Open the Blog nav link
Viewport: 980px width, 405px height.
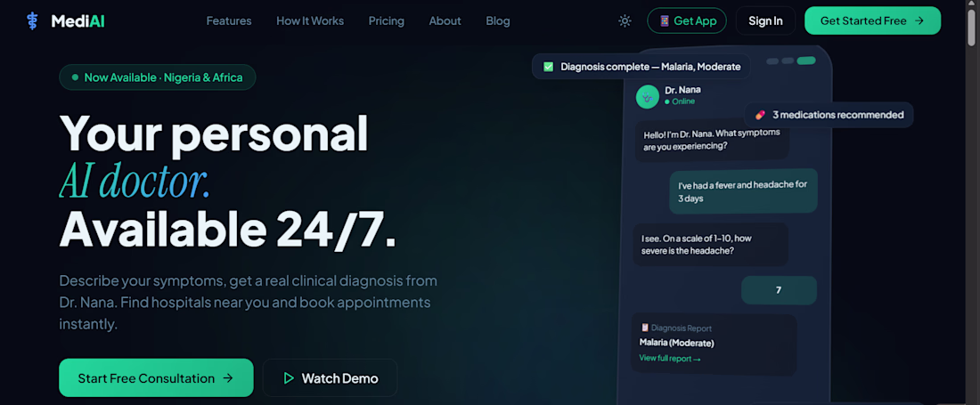point(498,20)
